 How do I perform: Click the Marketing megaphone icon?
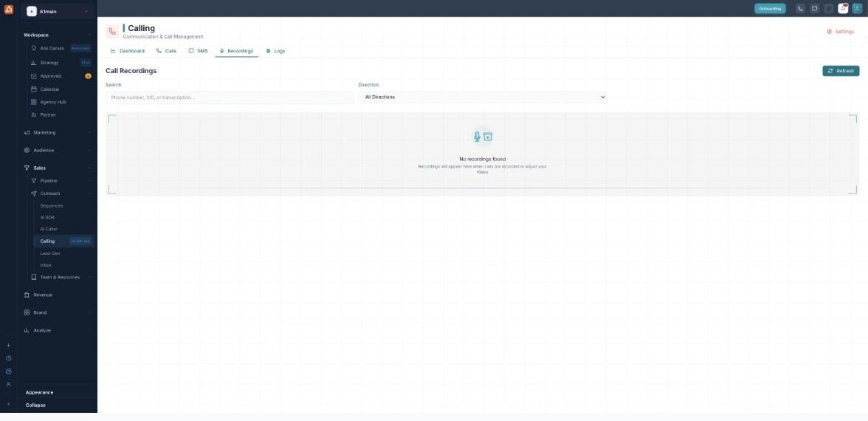(27, 132)
